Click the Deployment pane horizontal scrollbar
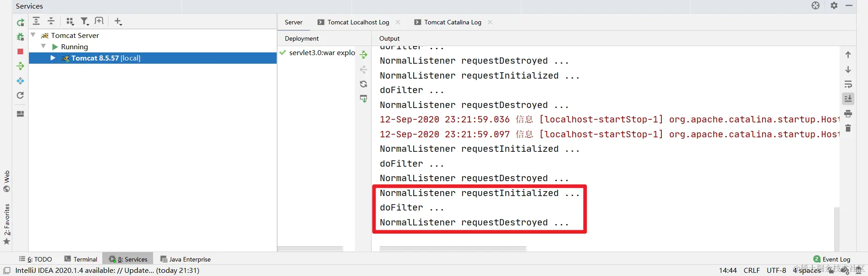This screenshot has width=868, height=276. pos(310,248)
